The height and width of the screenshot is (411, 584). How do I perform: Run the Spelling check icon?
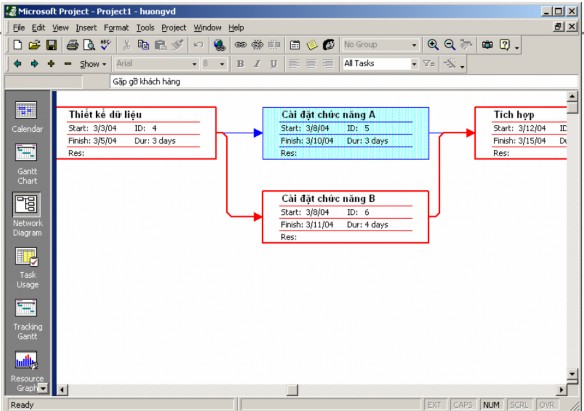click(106, 45)
